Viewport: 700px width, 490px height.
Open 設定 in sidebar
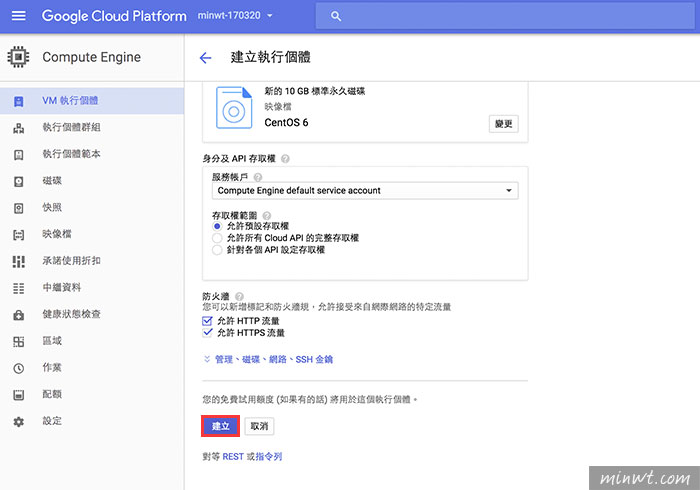coord(92,421)
